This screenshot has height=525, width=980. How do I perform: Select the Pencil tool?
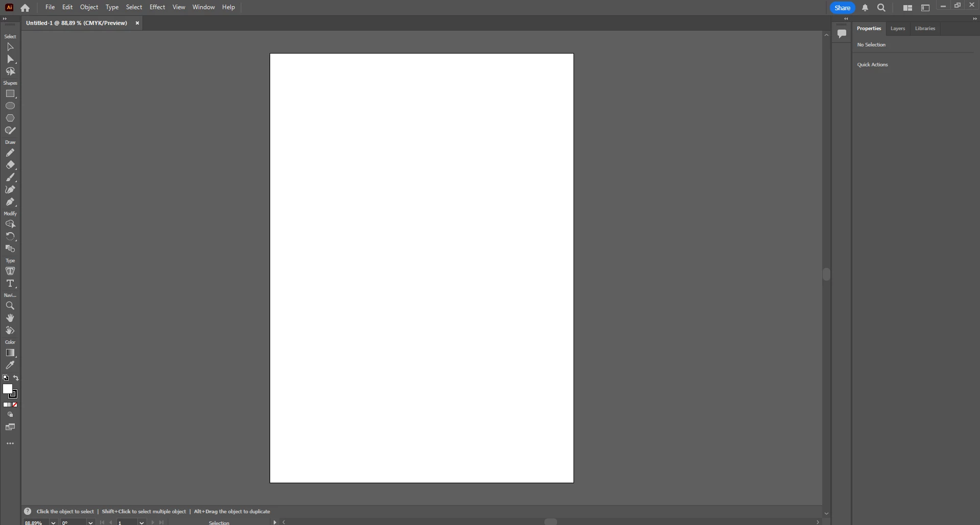point(10,153)
